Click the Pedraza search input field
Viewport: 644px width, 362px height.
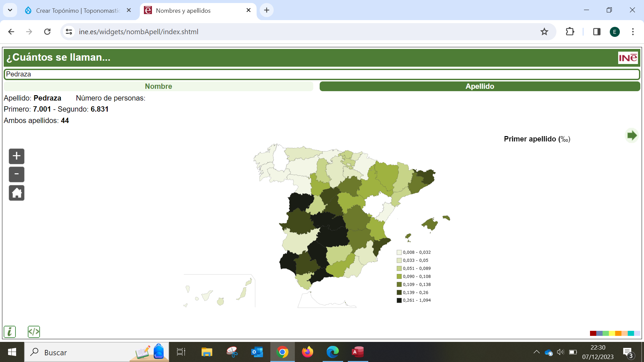point(321,74)
